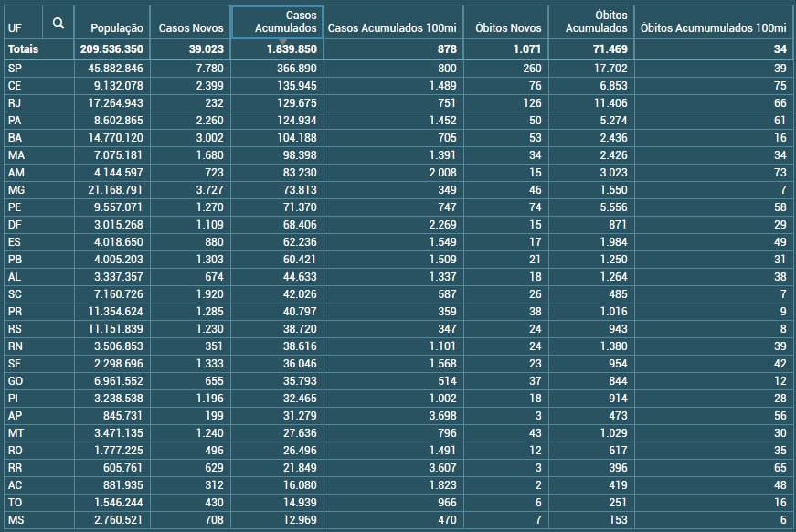
Task: Select the SP state row
Action: click(x=15, y=69)
